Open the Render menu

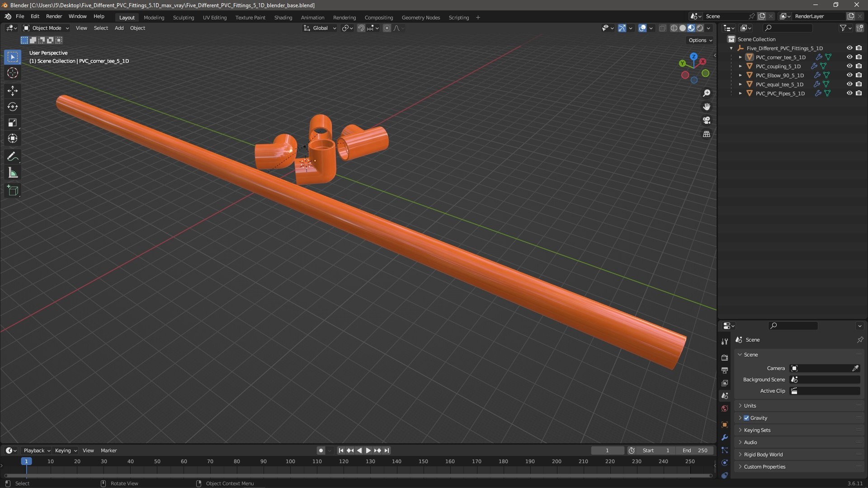click(54, 16)
